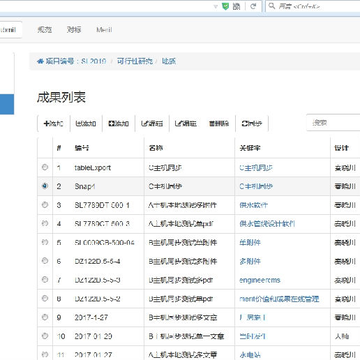Open the address bar history dropdown arrow
The image size is (360, 360).
216,6
